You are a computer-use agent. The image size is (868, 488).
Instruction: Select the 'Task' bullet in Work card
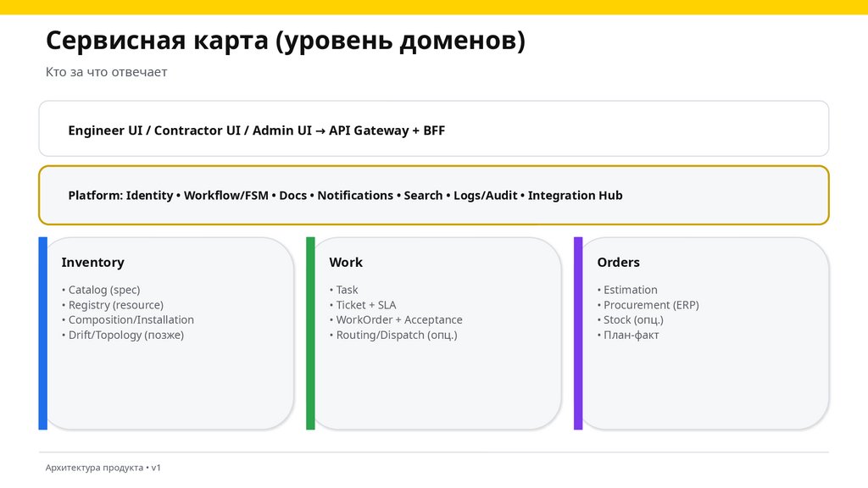344,290
